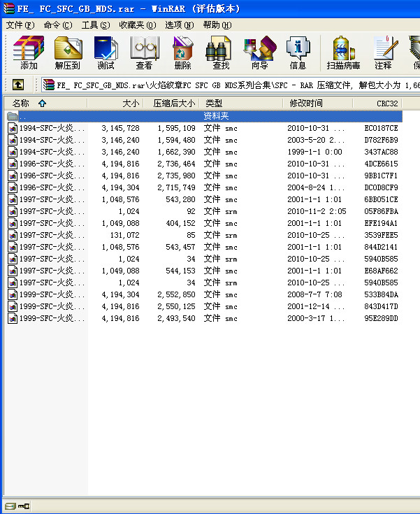The image size is (420, 514).
Task: Sort by 压缩后大小 column header
Action: point(171,103)
